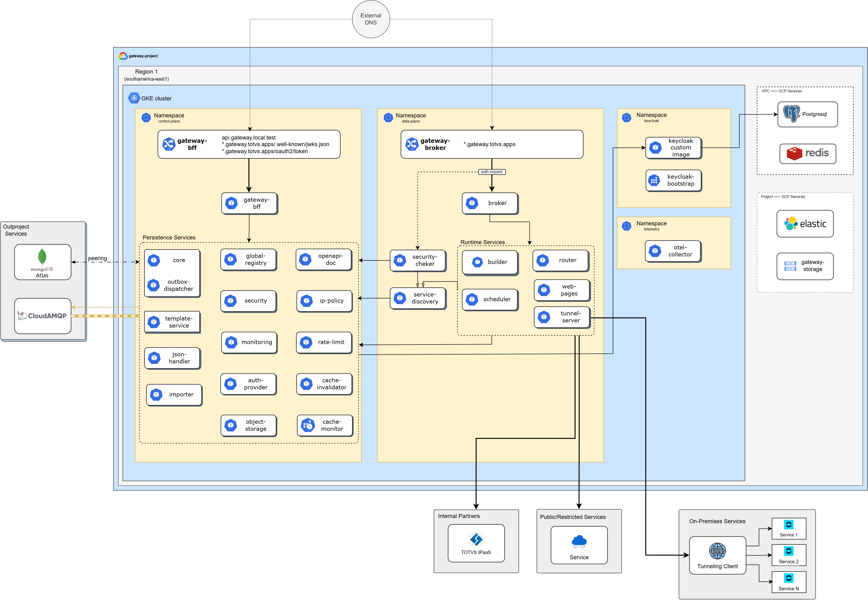The image size is (868, 600).
Task: Click the GKE cluster hexagon icon
Action: 134,98
